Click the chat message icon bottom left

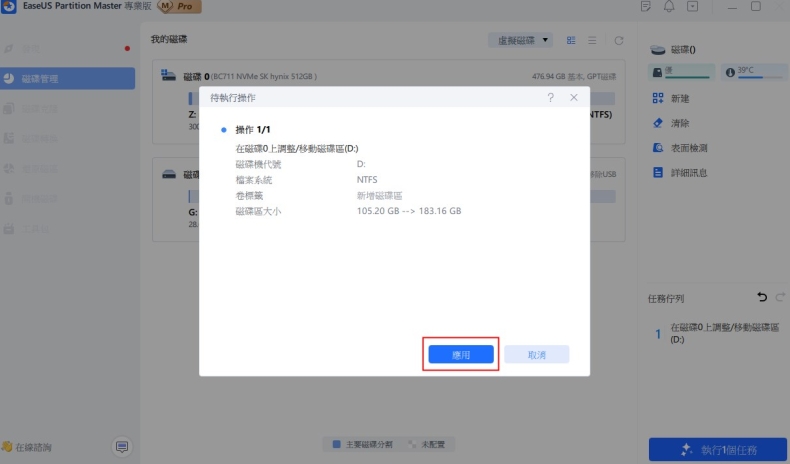pos(122,447)
